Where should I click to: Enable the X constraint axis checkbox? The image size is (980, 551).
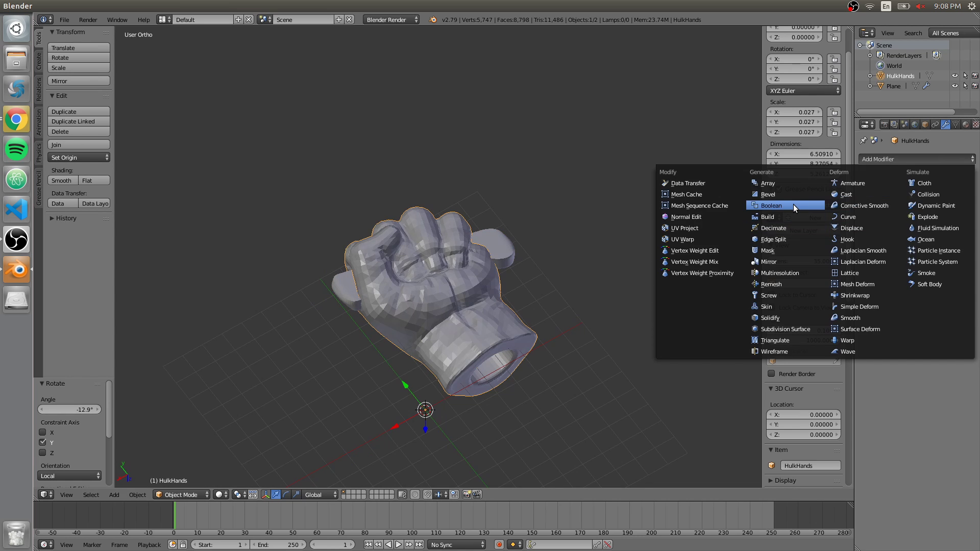click(x=43, y=432)
